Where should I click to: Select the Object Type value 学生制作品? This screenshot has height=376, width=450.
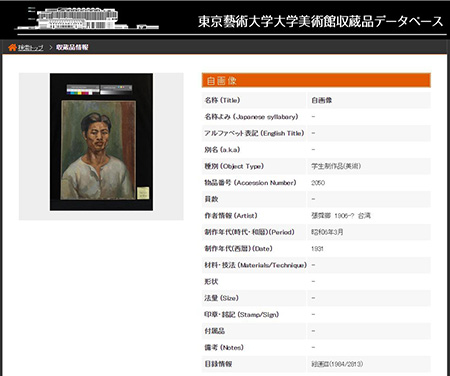(336, 166)
